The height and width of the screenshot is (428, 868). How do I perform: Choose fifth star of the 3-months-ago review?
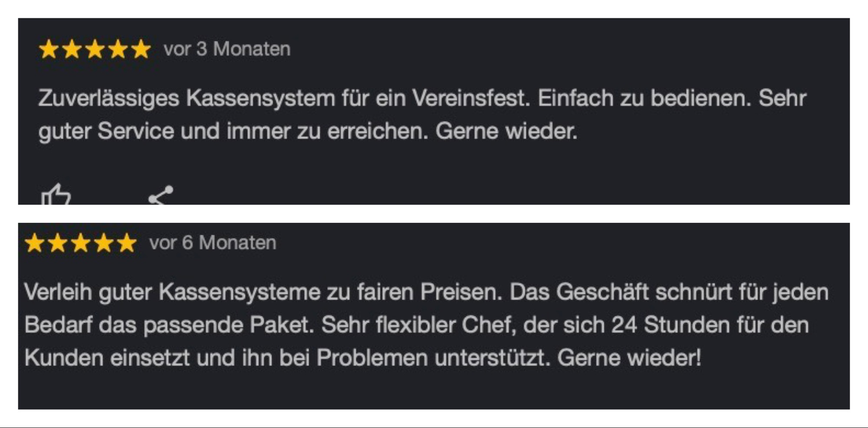click(141, 49)
